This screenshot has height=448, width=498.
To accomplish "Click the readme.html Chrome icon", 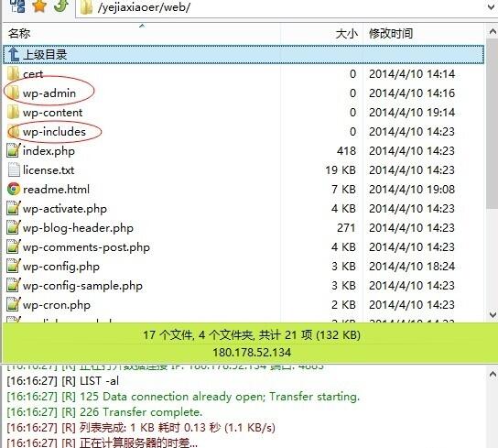I will pos(14,189).
